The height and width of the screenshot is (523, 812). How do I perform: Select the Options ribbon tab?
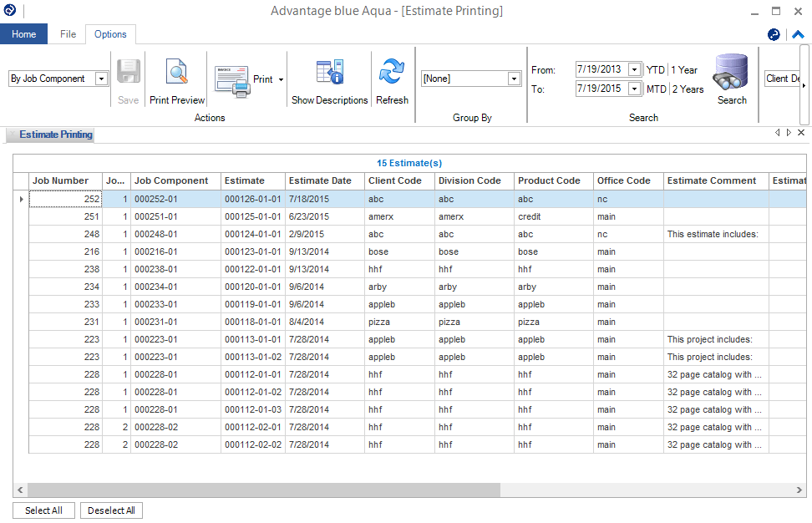coord(110,34)
